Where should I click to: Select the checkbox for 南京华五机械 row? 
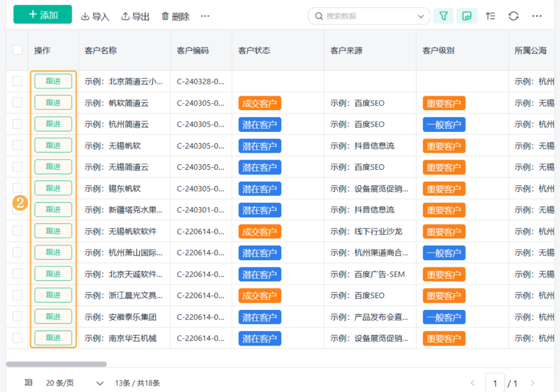coord(17,338)
